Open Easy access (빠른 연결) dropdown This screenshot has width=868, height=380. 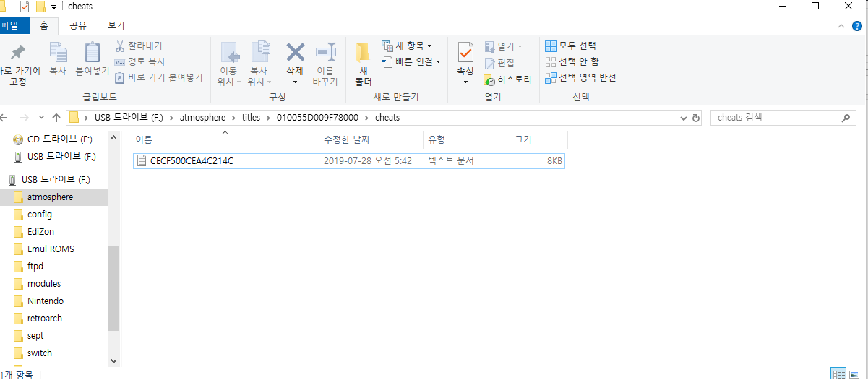tap(411, 62)
